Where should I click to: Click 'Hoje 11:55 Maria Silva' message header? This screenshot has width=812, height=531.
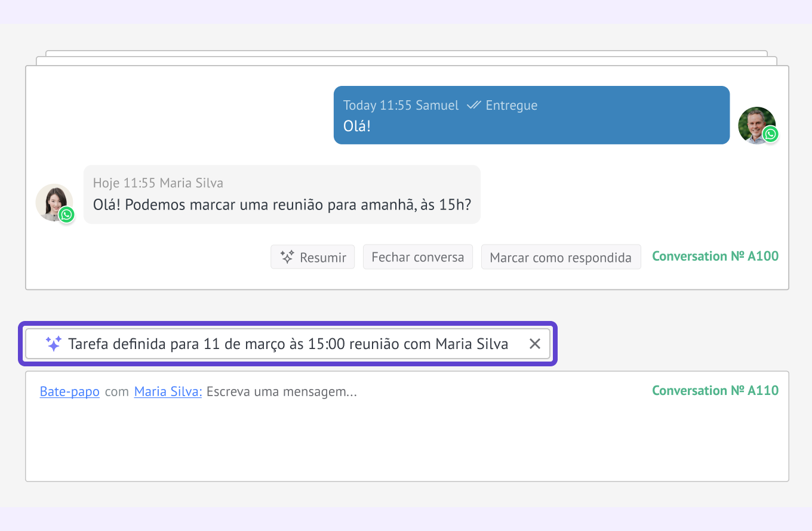(158, 183)
